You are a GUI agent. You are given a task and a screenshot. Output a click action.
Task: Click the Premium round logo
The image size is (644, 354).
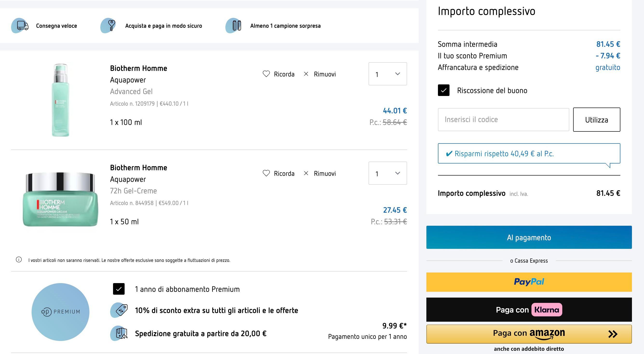(x=60, y=312)
